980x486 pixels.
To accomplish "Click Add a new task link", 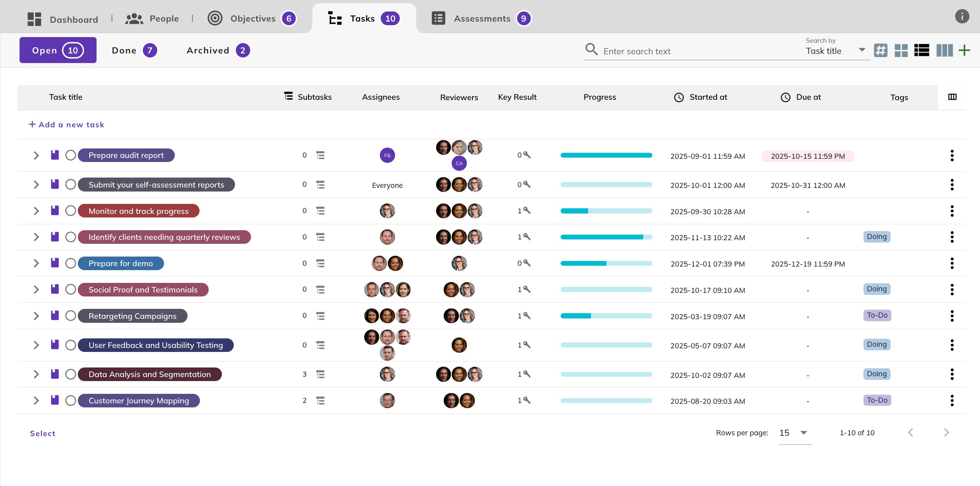I will coord(67,124).
